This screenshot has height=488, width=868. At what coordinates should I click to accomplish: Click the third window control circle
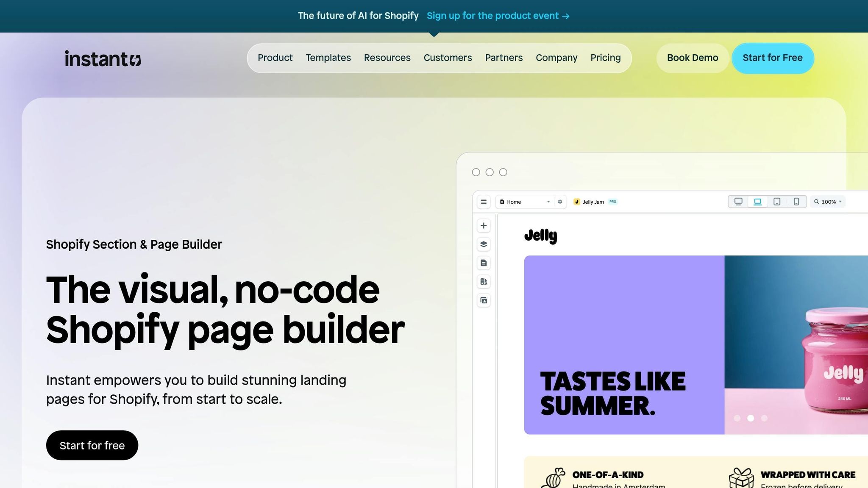(x=503, y=172)
